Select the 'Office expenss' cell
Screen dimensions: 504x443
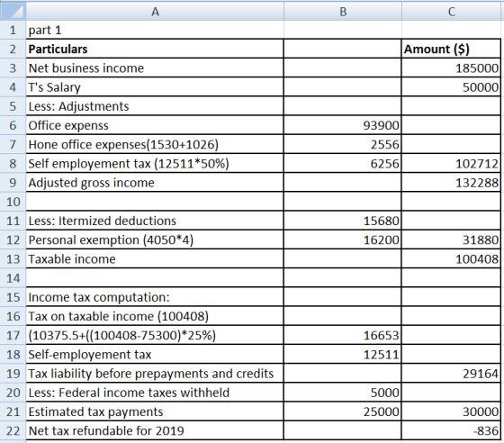point(155,125)
